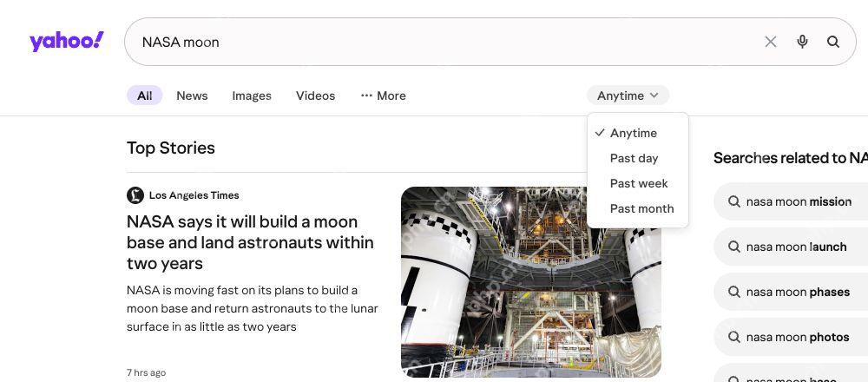The height and width of the screenshot is (382, 868).
Task: Select the All tab
Action: 144,95
